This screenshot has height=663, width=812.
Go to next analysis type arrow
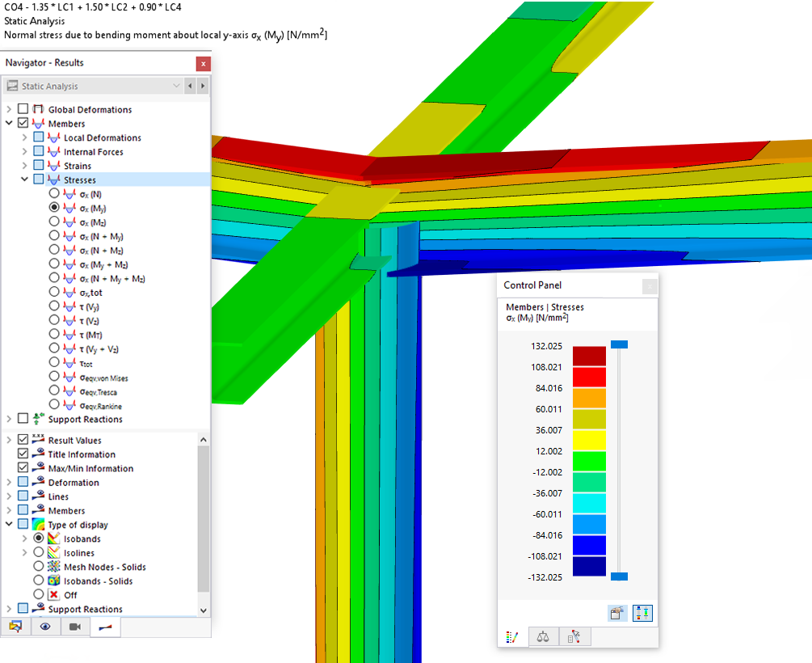point(203,86)
